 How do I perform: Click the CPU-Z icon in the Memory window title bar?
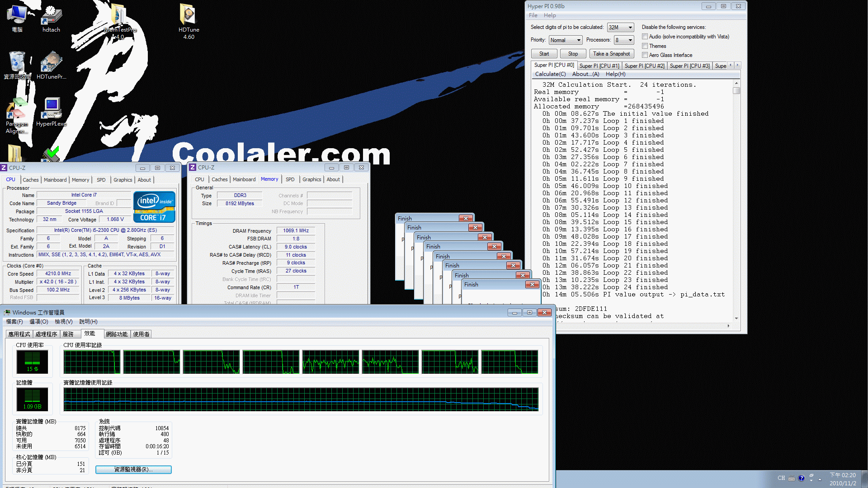193,167
